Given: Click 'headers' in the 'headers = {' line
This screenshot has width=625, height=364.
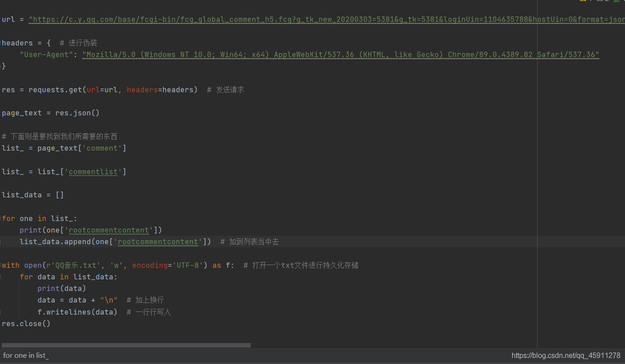Looking at the screenshot, I should click(17, 43).
